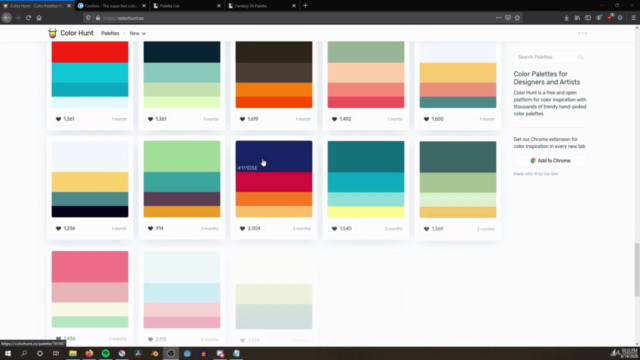Like the palette with 914 likes
This screenshot has height=360, width=640.
pyautogui.click(x=156, y=229)
